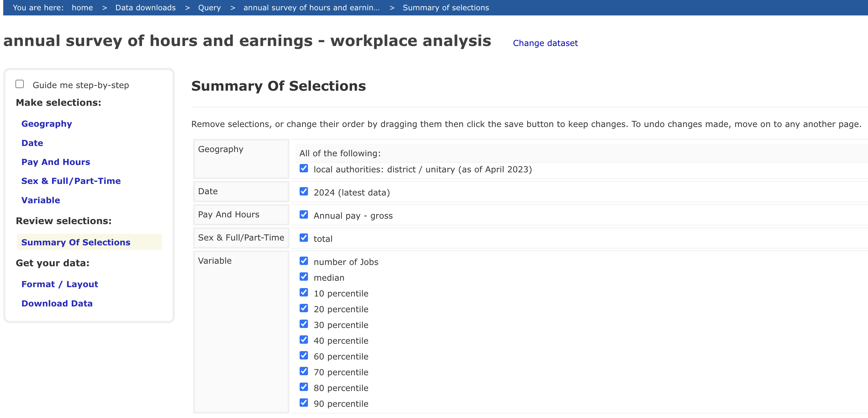Deselect Annual pay - gross checkbox

tap(303, 215)
